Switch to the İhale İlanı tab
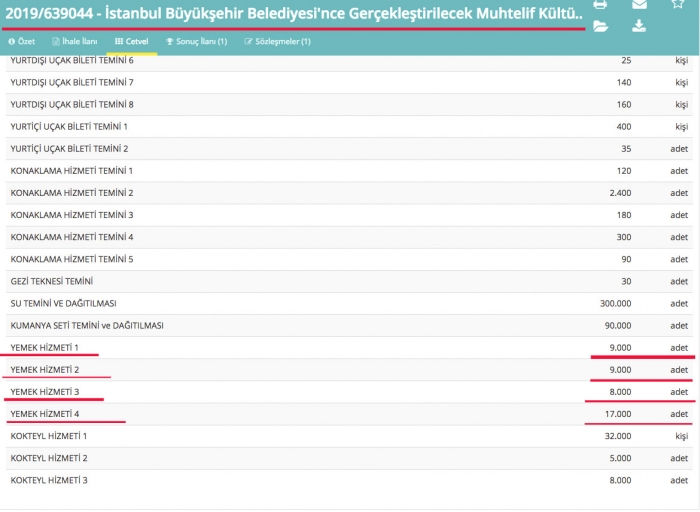 coord(76,42)
